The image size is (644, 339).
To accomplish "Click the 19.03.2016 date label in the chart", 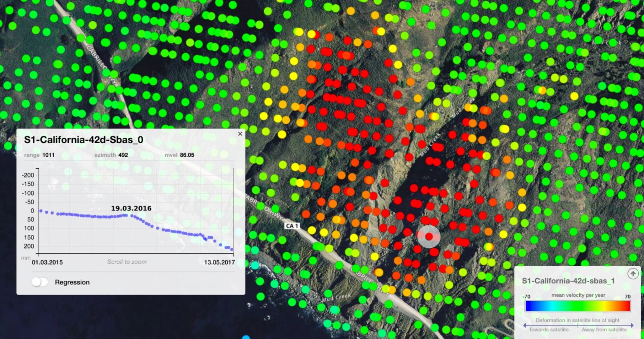I will click(131, 208).
